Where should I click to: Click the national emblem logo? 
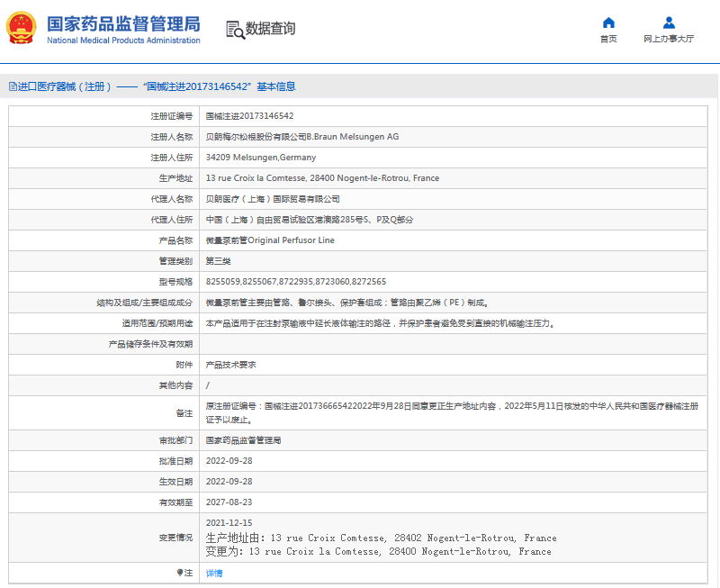pyautogui.click(x=22, y=29)
